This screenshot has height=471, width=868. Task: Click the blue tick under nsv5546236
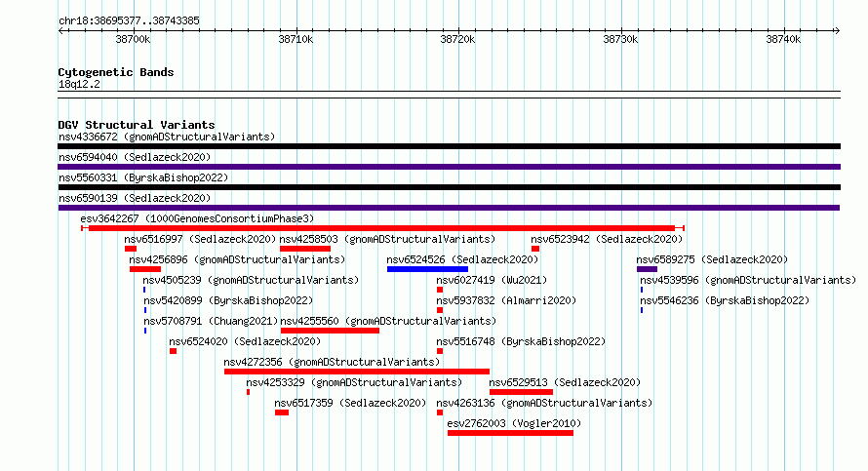click(x=642, y=310)
